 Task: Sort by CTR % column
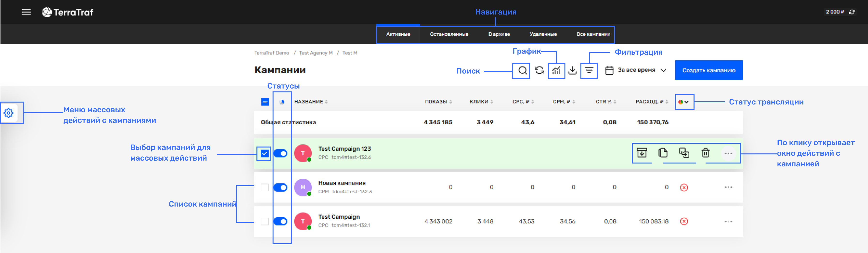pyautogui.click(x=606, y=102)
